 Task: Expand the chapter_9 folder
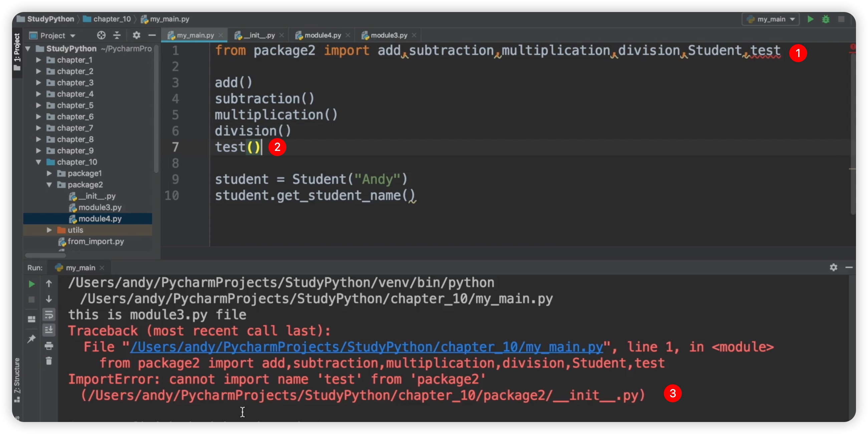[38, 151]
